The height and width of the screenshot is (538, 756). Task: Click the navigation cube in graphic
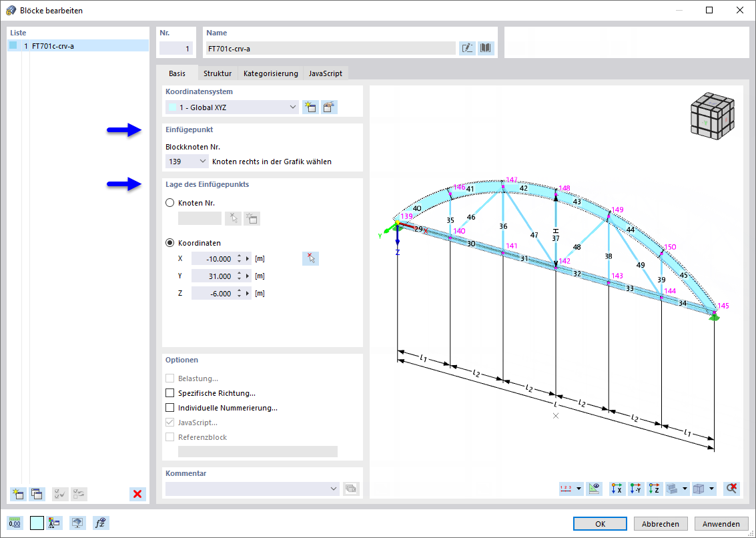713,115
